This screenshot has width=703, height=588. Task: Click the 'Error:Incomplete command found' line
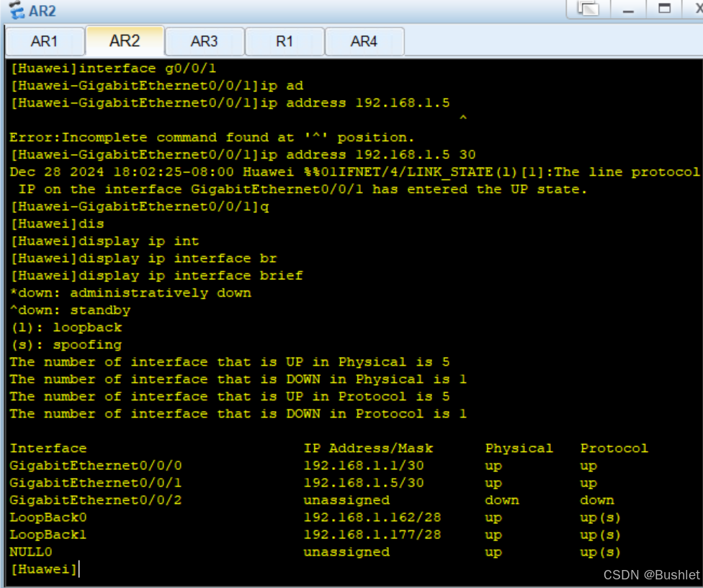[212, 137]
